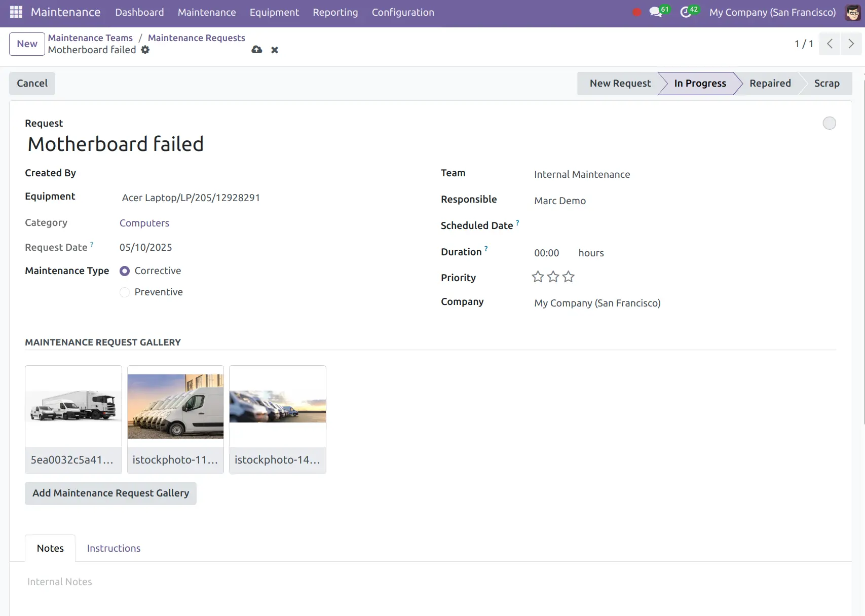
Task: Save record manually with cloud upload icon
Action: click(257, 50)
